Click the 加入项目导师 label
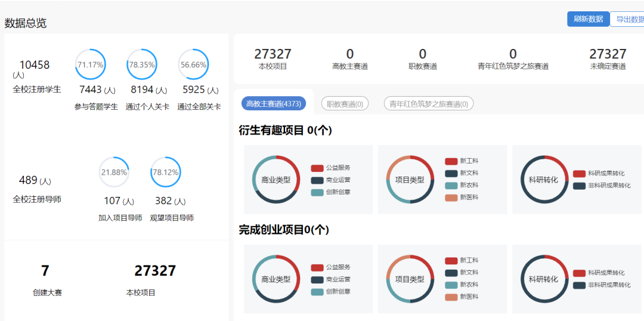Image resolution: width=644 pixels, height=321 pixels. (x=120, y=218)
